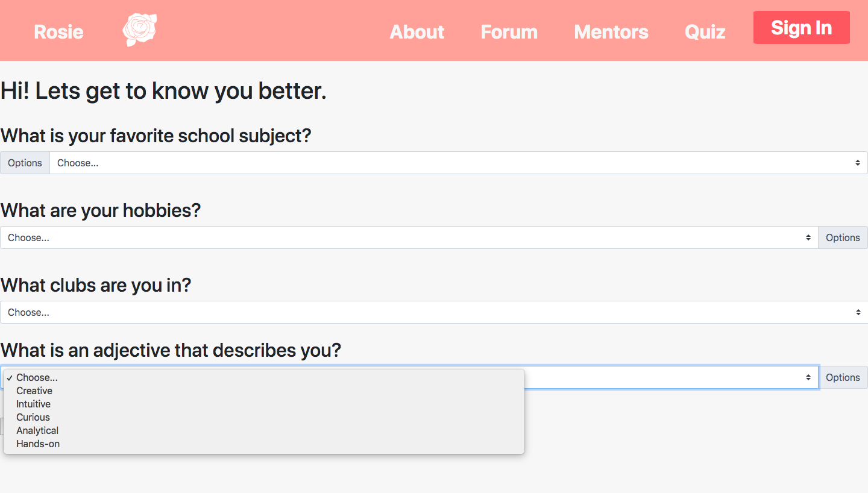Select Analytical in the dropdown list
This screenshot has height=493, width=868.
(37, 430)
